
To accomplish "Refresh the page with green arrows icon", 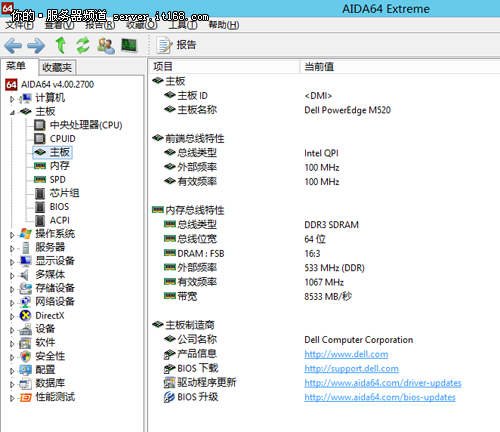I will click(x=83, y=45).
